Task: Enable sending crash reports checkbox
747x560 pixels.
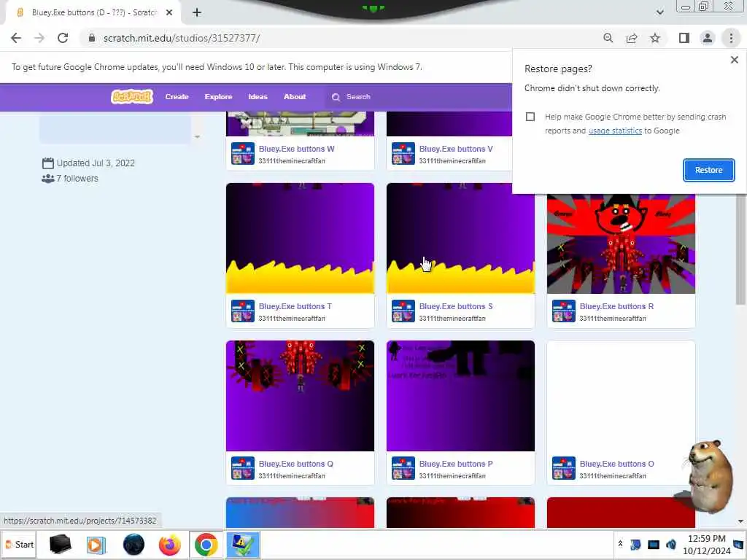Action: [530, 117]
